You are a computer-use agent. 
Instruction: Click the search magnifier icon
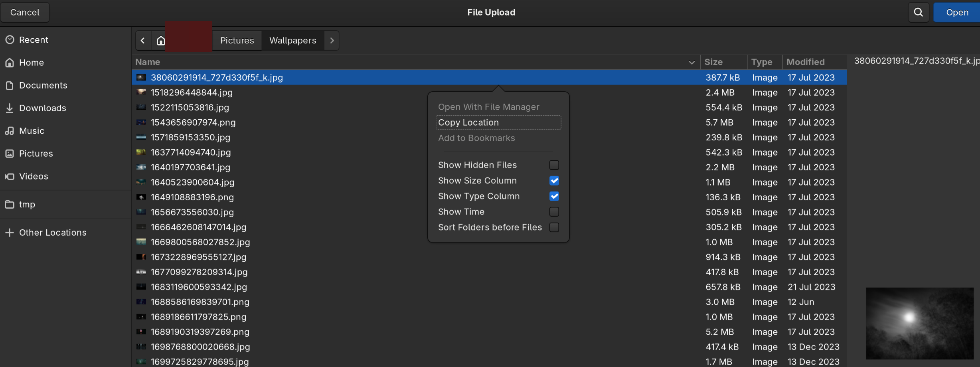click(918, 12)
